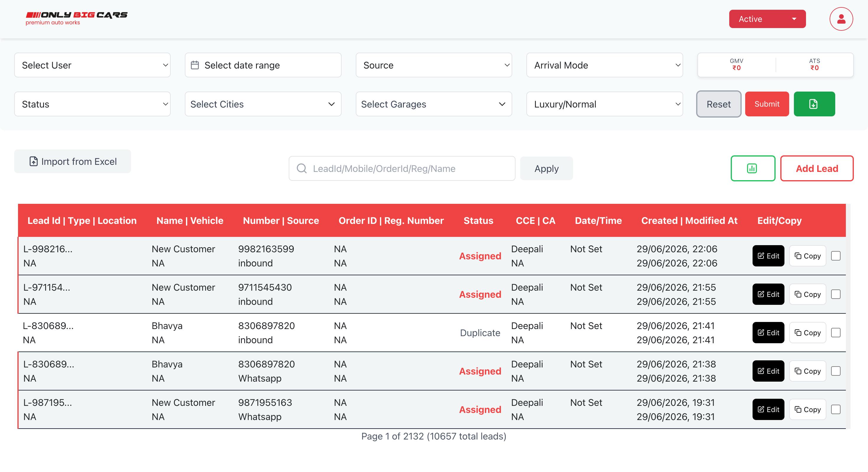This screenshot has width=868, height=472.
Task: Open the Active status dropdown
Action: 767,19
